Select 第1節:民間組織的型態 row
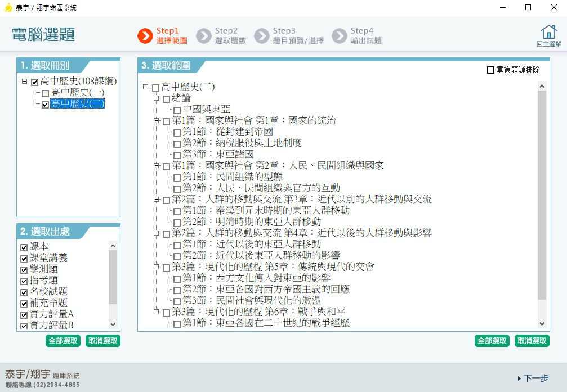This screenshot has height=392, width=567. tap(232, 177)
